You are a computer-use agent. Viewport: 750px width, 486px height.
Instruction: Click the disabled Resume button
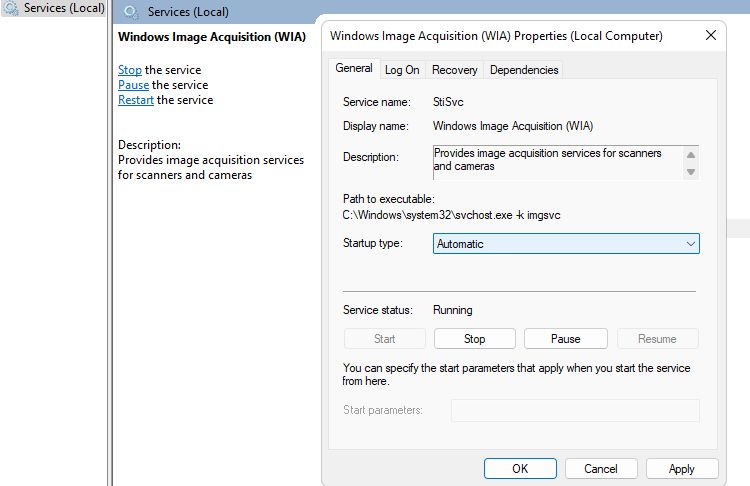pyautogui.click(x=657, y=339)
